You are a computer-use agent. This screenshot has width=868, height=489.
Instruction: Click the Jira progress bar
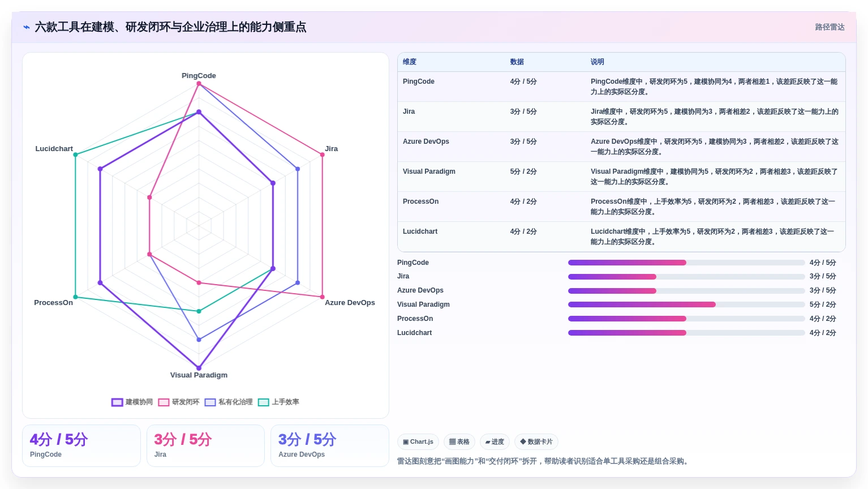pyautogui.click(x=686, y=277)
